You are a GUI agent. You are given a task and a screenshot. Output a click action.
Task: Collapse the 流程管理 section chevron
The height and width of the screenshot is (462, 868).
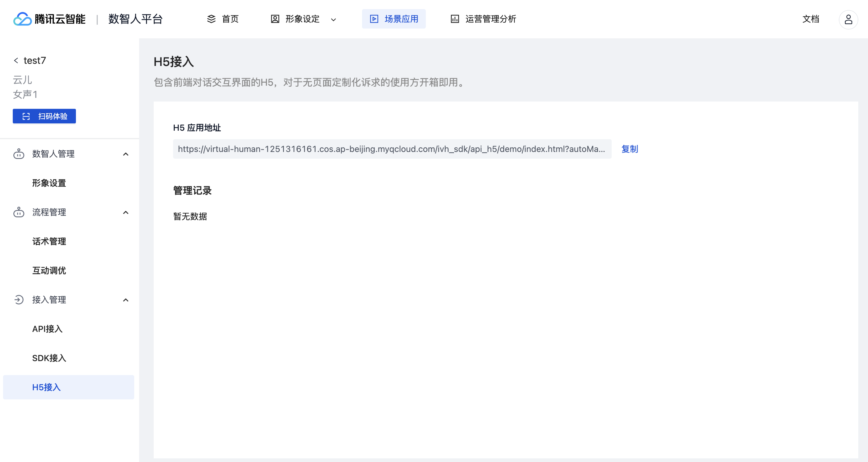pyautogui.click(x=126, y=212)
